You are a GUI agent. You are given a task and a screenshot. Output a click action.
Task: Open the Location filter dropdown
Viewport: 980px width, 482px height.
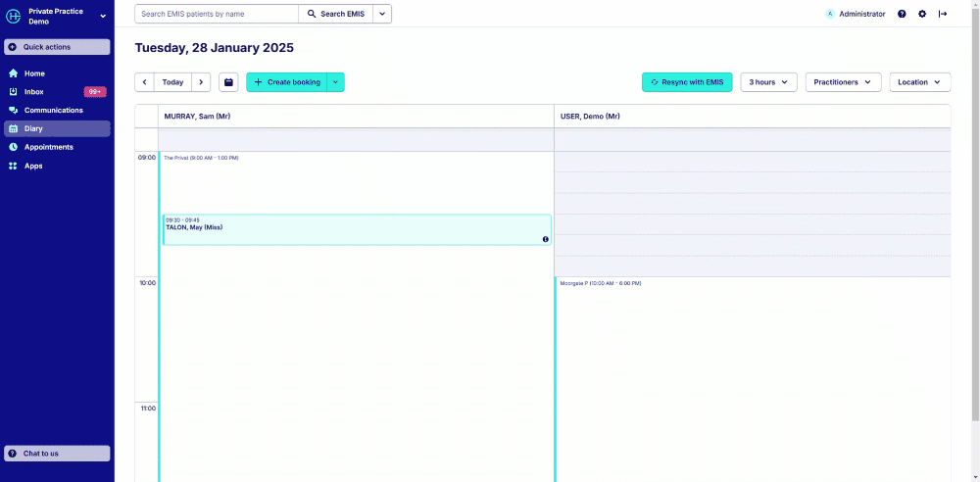pos(919,82)
